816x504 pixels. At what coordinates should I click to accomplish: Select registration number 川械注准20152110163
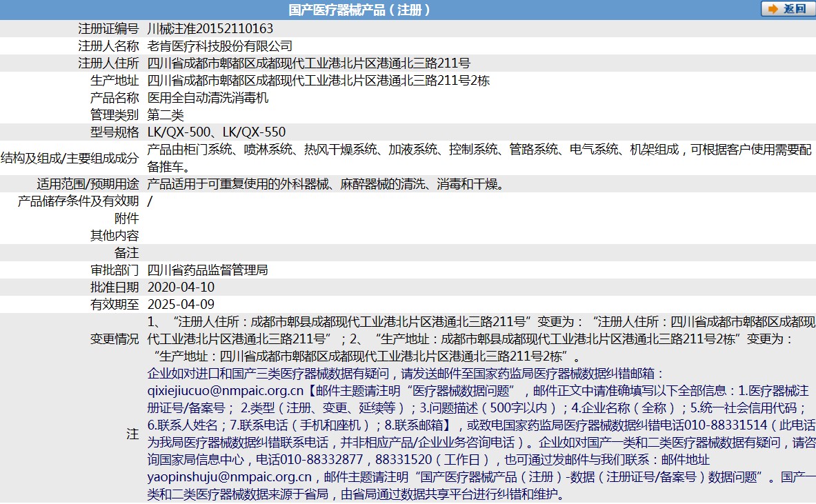(x=210, y=28)
